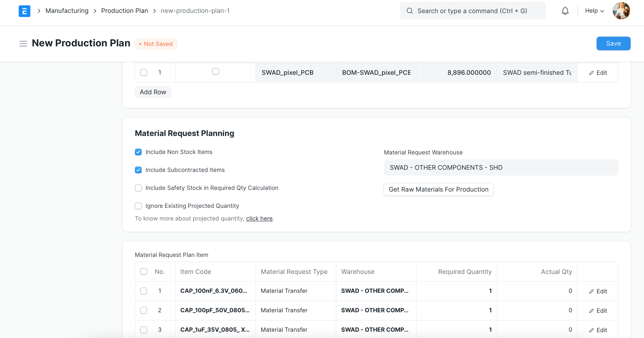Click the search magnifier icon
The image size is (644, 338).
[x=409, y=11]
